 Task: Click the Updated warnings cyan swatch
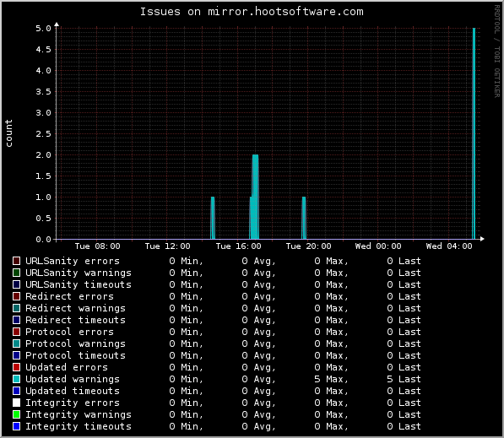[16, 379]
